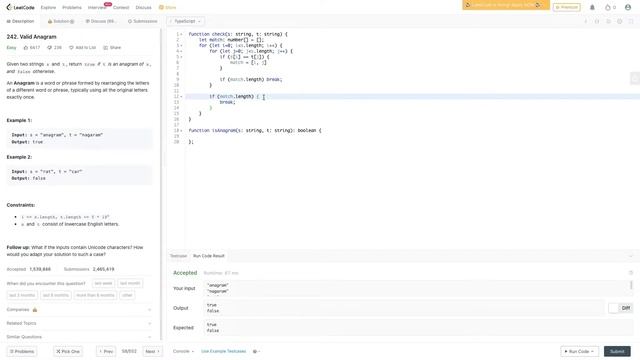The image size is (640, 360).
Task: Open the help icon beside Use Example Testcases
Action: tap(255, 351)
